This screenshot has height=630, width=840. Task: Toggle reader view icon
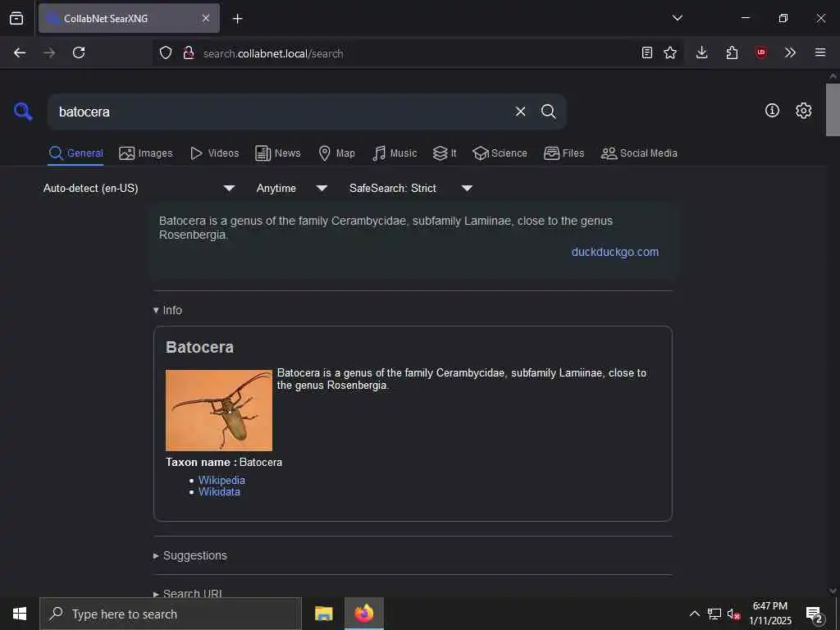point(646,52)
